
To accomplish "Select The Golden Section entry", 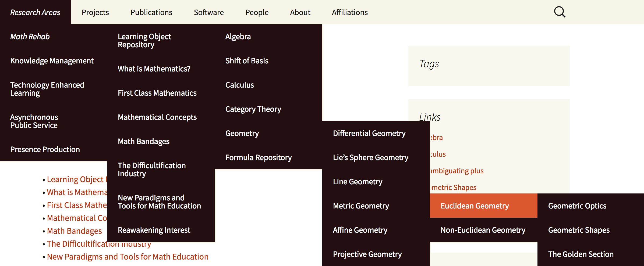I will point(581,254).
